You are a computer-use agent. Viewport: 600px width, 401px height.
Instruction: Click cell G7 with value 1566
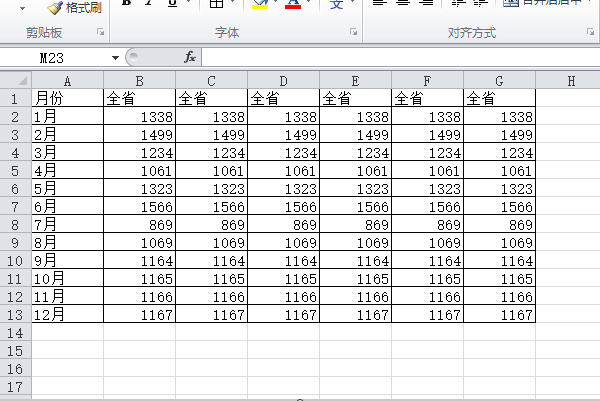pyautogui.click(x=499, y=206)
